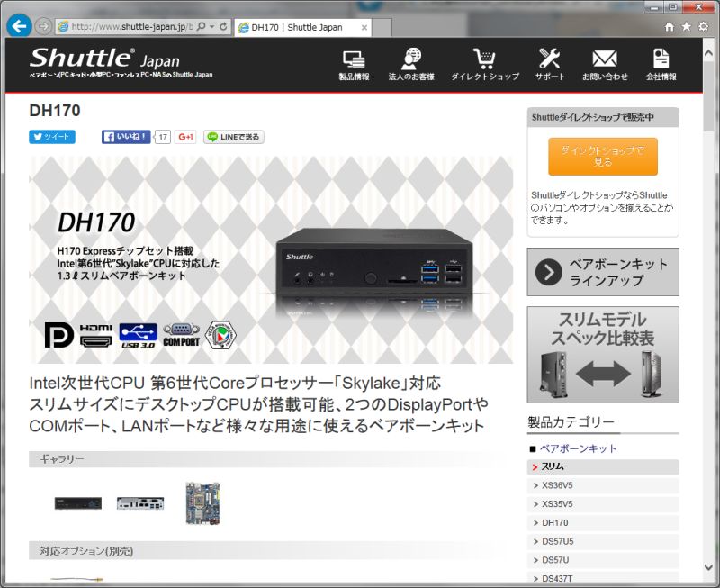Open the XS36V5 product link
720x588 pixels.
(603, 485)
